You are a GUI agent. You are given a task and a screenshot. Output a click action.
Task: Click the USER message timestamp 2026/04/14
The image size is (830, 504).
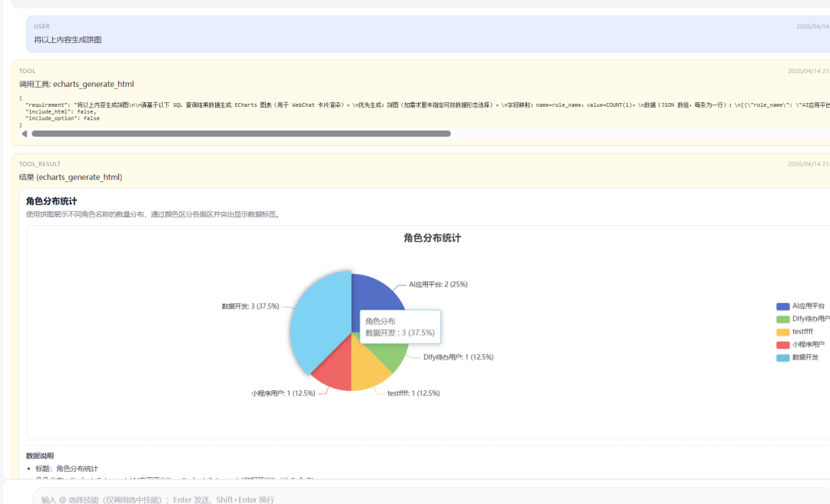(812, 26)
